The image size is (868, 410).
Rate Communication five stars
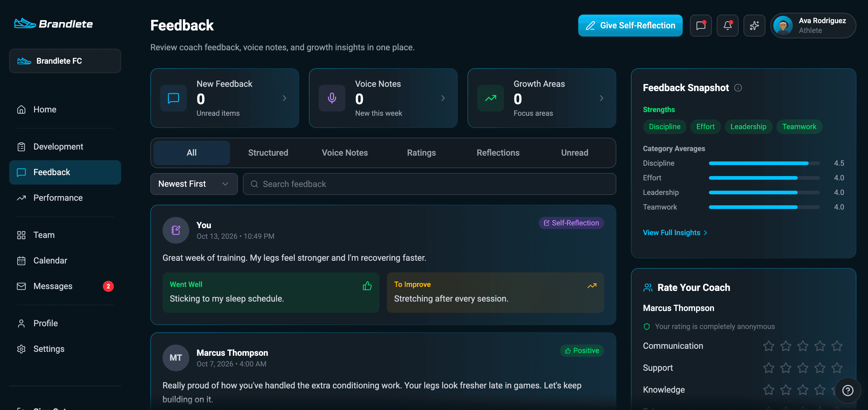[837, 346]
